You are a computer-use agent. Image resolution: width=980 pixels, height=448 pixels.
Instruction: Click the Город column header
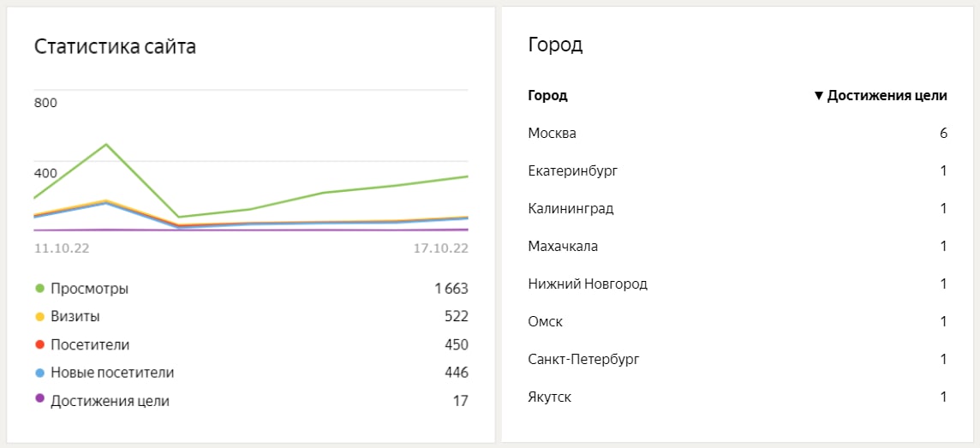point(547,96)
